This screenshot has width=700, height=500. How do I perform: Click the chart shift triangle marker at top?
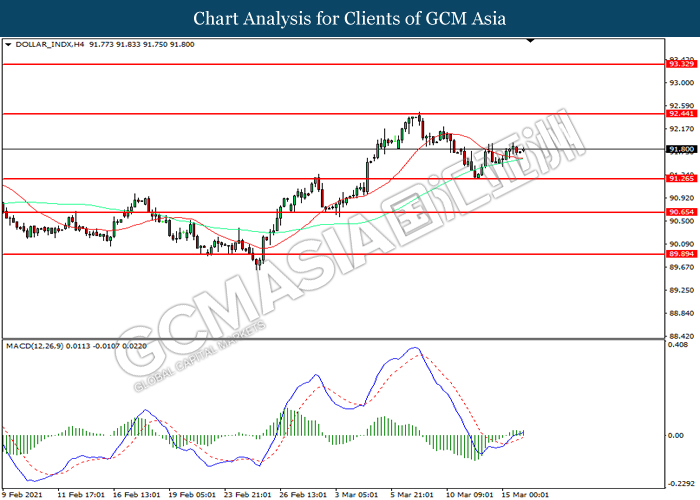tap(530, 41)
